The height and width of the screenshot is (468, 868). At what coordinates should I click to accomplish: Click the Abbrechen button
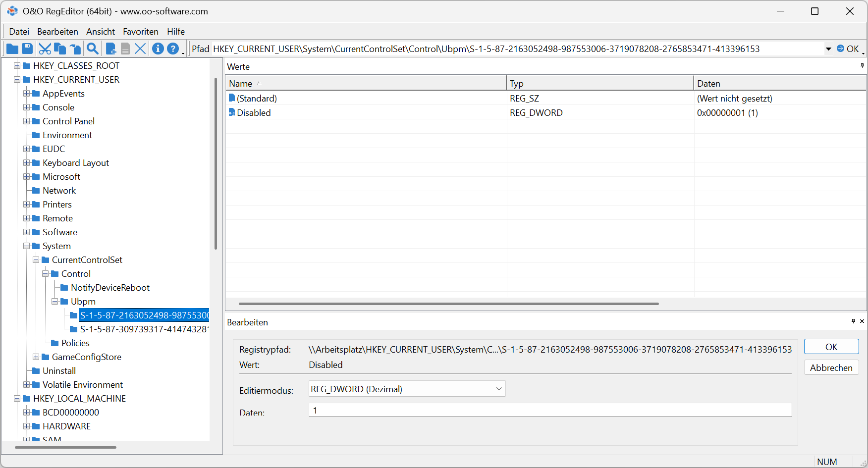(831, 368)
